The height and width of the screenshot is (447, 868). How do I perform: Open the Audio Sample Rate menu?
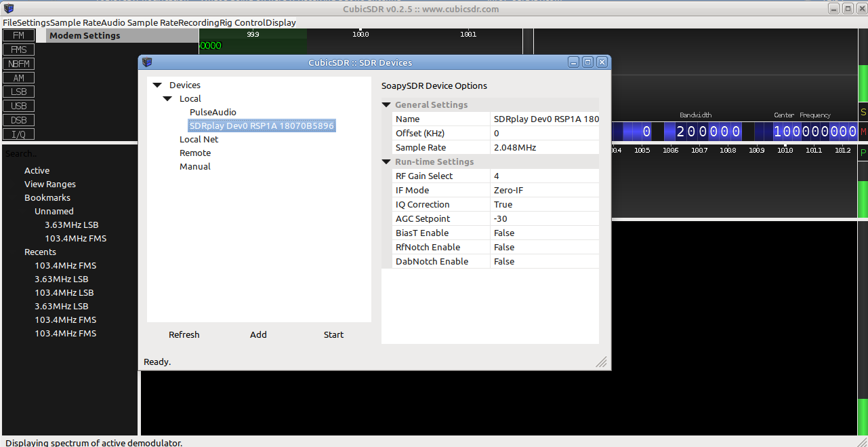tap(139, 22)
